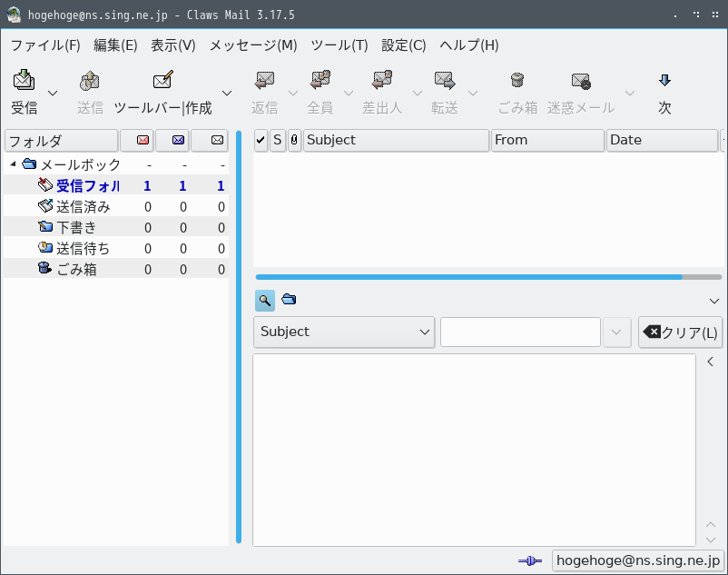Screen dimensions: 728x575
Task: Click the new messages (red envelope) column header
Action: click(137, 140)
